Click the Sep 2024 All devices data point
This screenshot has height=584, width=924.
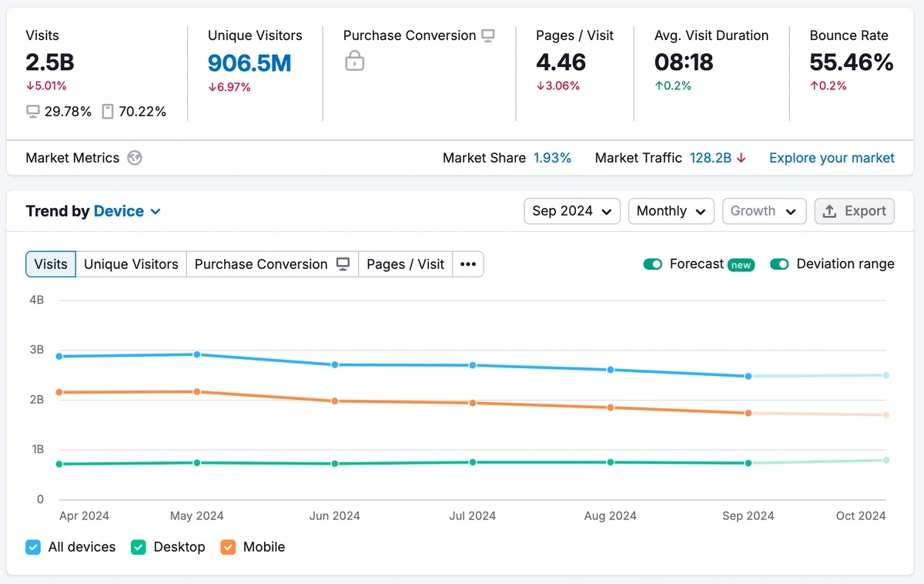pos(748,376)
